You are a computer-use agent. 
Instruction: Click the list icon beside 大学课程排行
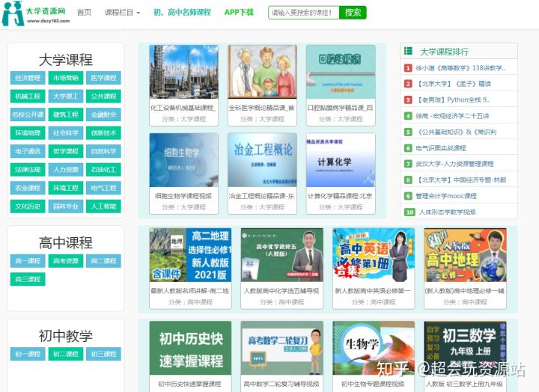[408, 51]
